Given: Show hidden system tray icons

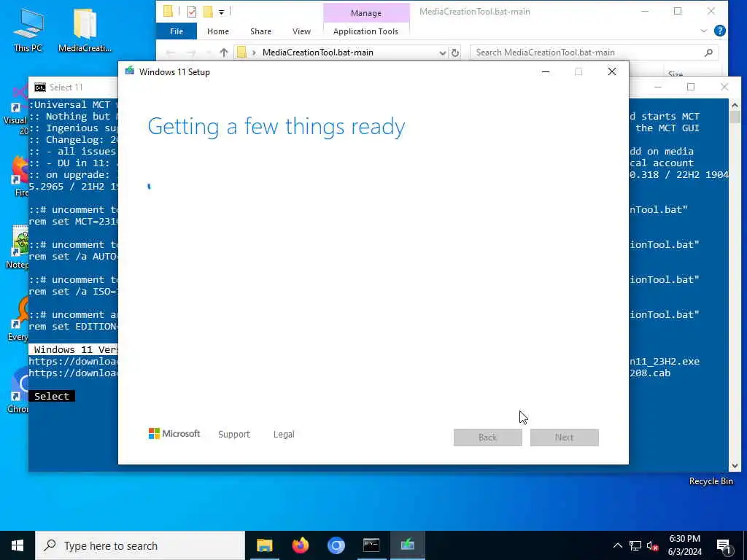Looking at the screenshot, I should pyautogui.click(x=617, y=545).
